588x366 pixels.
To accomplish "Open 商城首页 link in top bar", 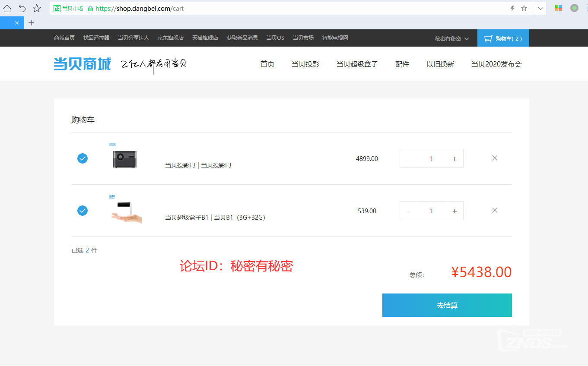I will click(64, 38).
